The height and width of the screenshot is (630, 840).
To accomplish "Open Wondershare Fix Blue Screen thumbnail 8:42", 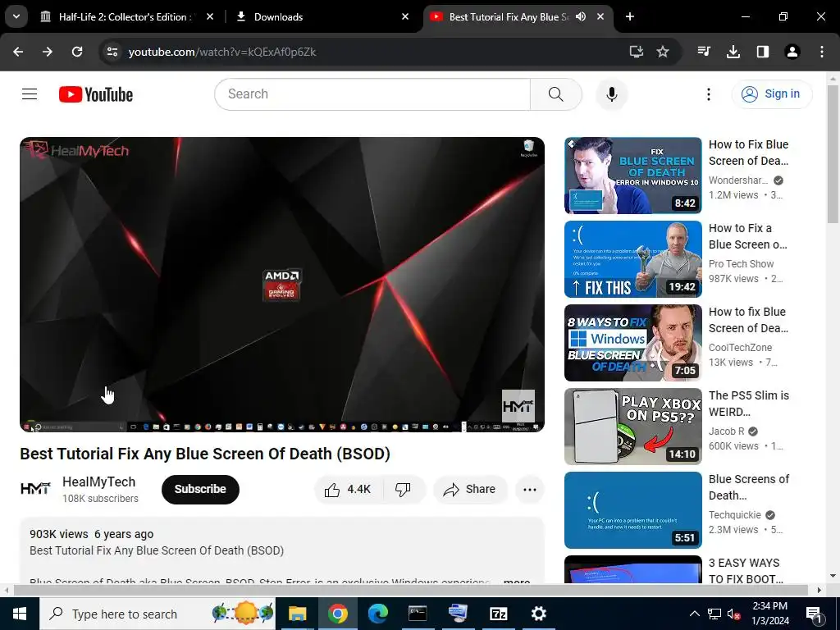I will (632, 176).
